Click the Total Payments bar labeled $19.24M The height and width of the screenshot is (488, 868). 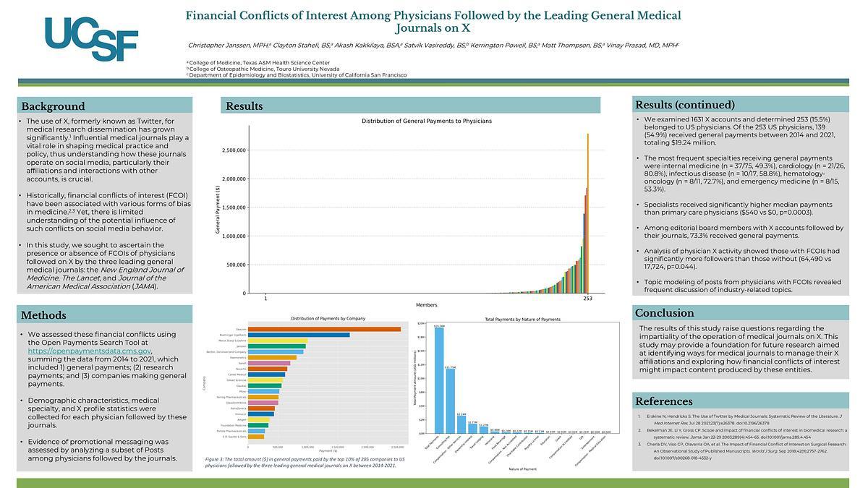coord(439,380)
